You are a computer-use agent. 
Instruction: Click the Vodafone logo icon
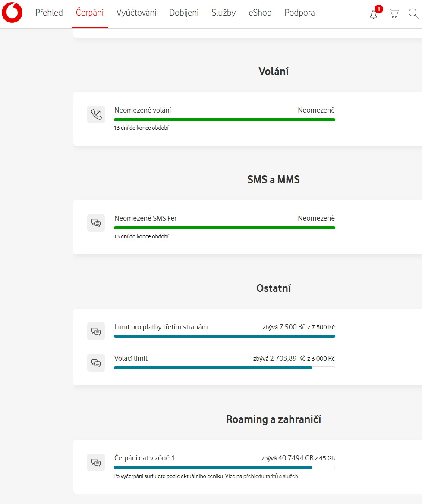click(12, 13)
